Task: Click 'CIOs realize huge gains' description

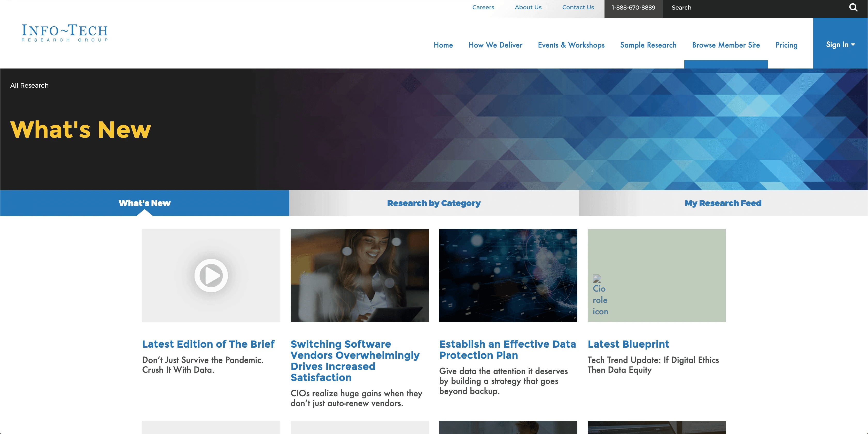Action: 357,398
